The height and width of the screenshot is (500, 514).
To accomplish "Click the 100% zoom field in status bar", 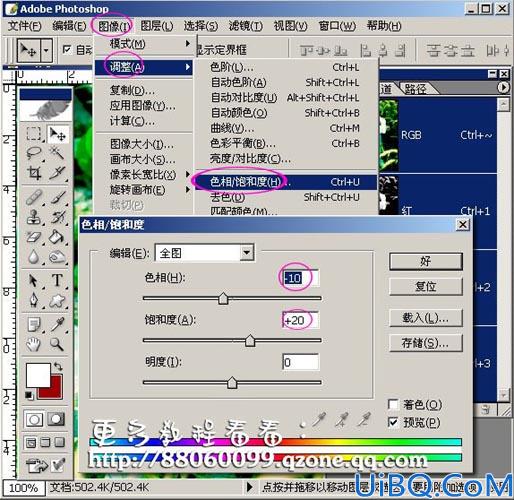I will (23, 488).
